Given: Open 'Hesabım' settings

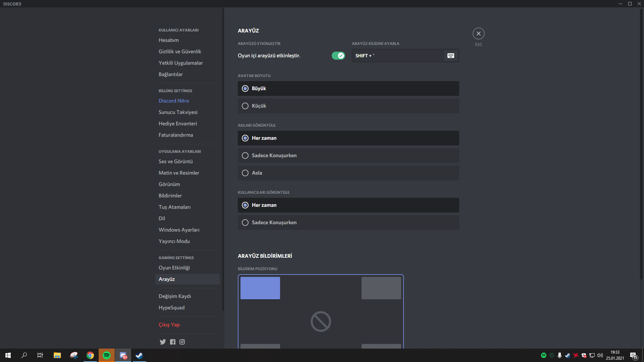Looking at the screenshot, I should click(187, 40).
